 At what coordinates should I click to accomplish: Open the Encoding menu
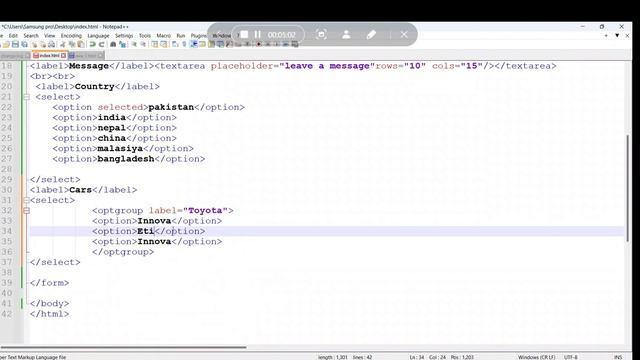click(x=71, y=36)
